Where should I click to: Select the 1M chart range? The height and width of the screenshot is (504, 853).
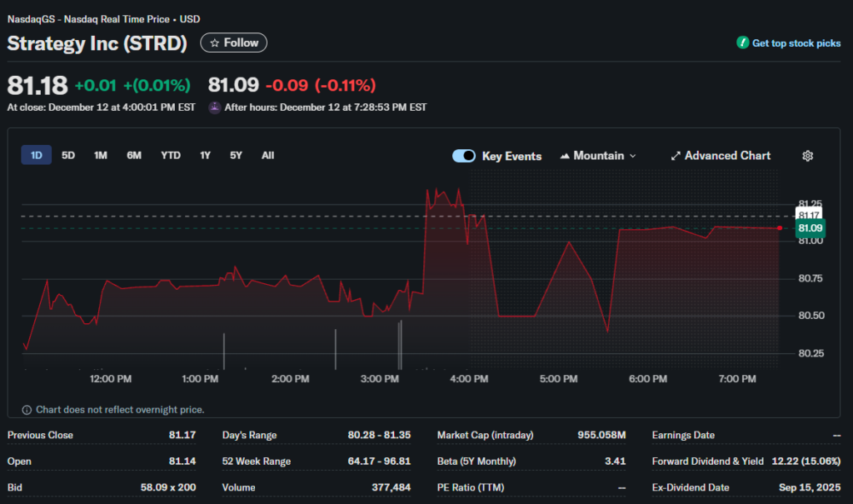pyautogui.click(x=101, y=155)
